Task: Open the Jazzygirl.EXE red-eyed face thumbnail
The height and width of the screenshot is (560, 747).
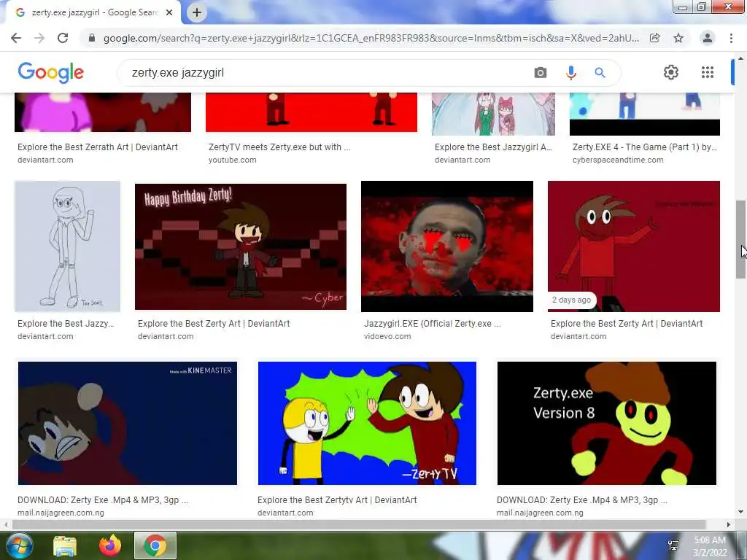Action: [447, 246]
